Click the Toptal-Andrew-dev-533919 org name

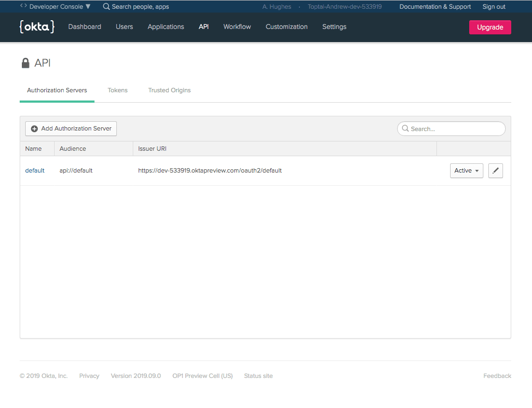(x=345, y=7)
